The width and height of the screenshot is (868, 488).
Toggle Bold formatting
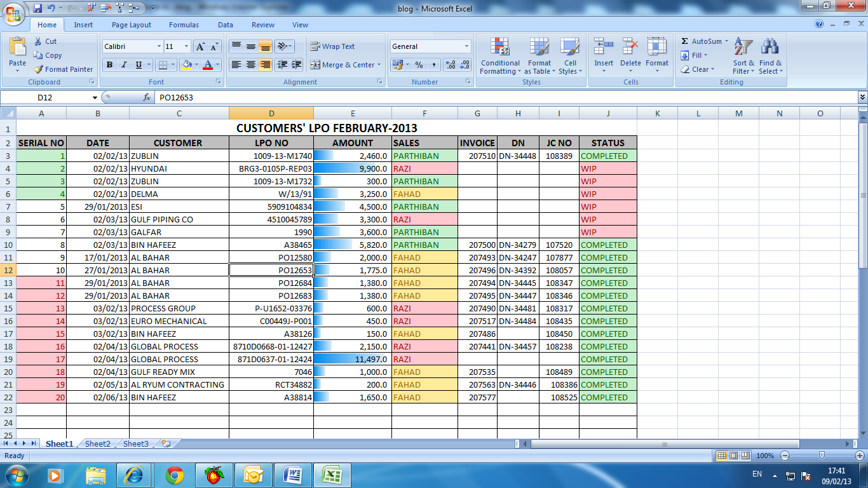pos(109,65)
